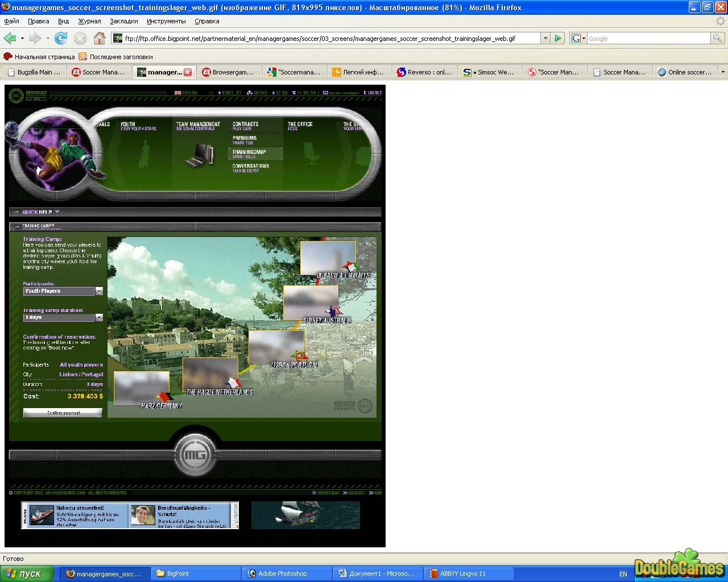
Task: Open Adobe Photoshop from the taskbar
Action: coord(287,573)
